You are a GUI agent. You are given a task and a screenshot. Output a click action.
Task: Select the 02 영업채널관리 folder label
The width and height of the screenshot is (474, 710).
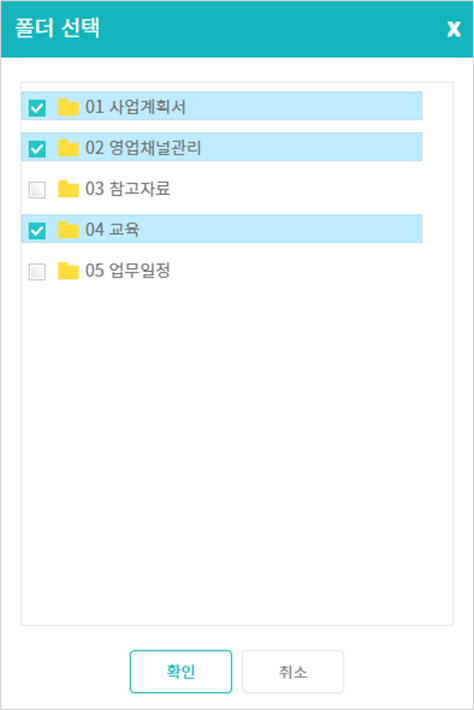(143, 148)
